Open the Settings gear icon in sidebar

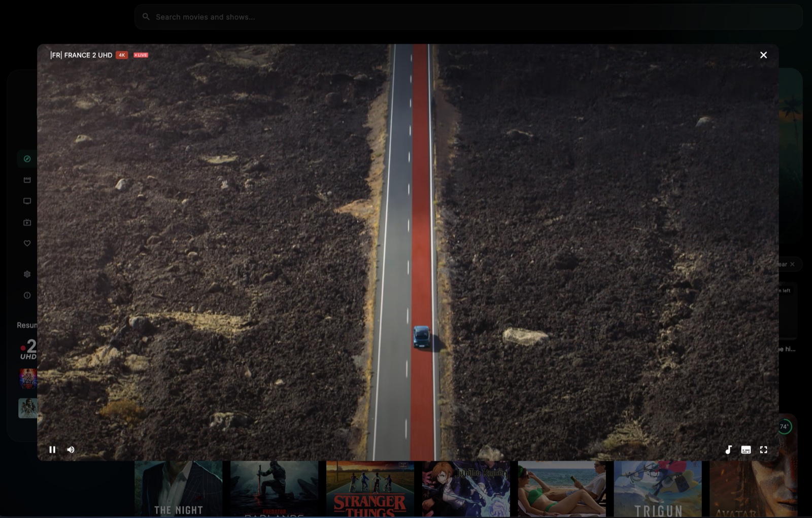coord(27,274)
